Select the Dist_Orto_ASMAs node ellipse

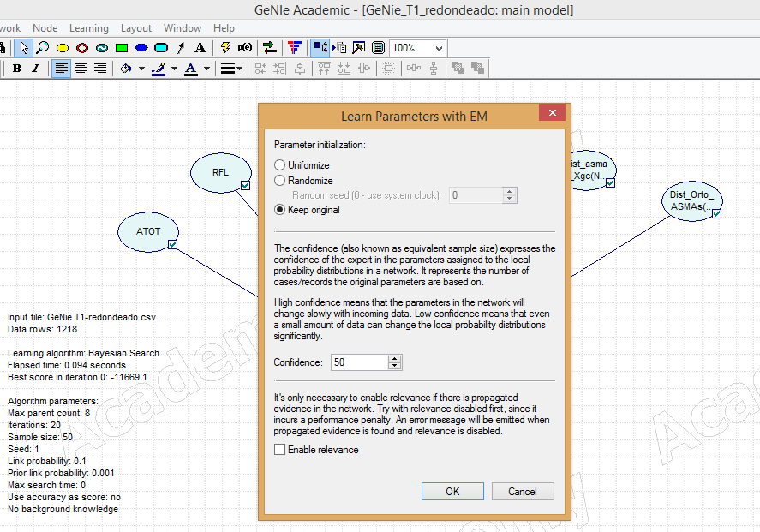pyautogui.click(x=691, y=200)
